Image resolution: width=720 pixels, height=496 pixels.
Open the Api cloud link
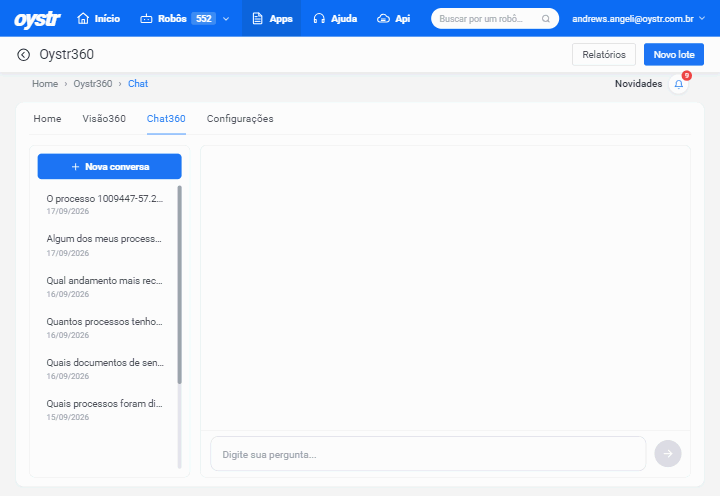click(394, 18)
